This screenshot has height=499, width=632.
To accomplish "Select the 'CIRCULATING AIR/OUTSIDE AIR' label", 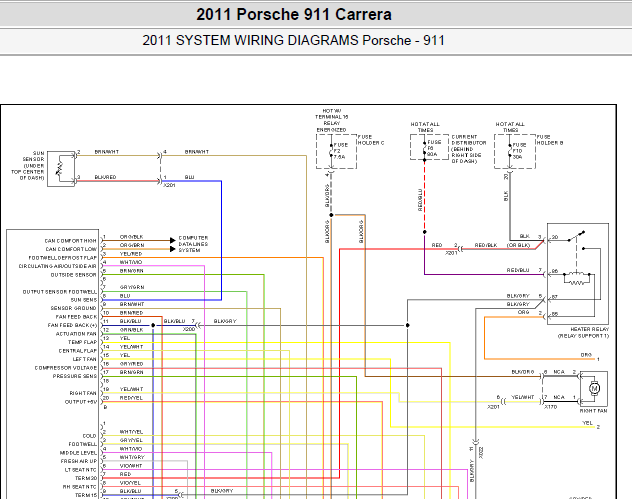I will point(58,266).
